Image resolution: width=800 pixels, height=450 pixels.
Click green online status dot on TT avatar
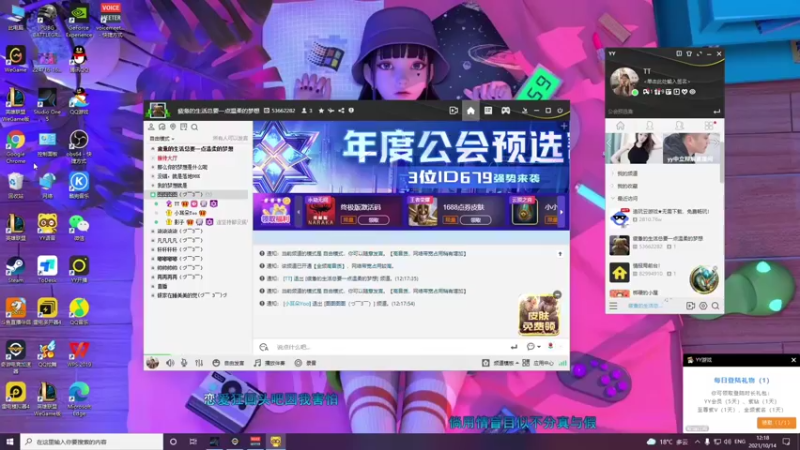(635, 92)
